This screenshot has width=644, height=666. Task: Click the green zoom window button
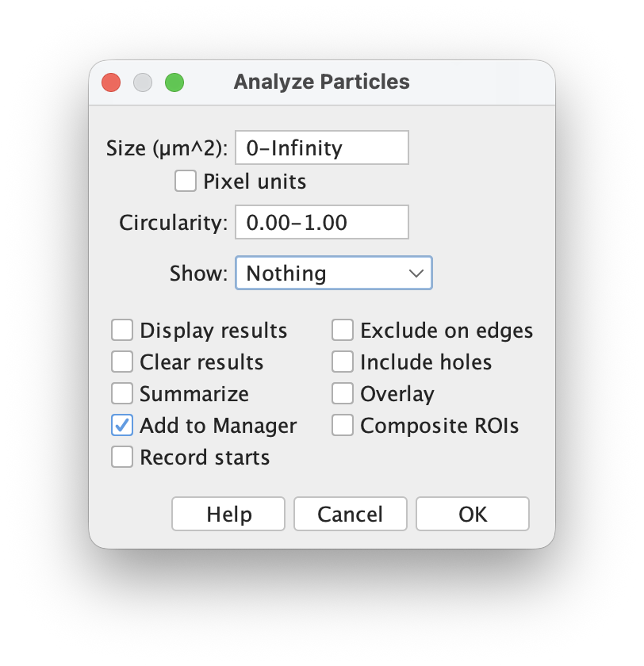[x=174, y=82]
